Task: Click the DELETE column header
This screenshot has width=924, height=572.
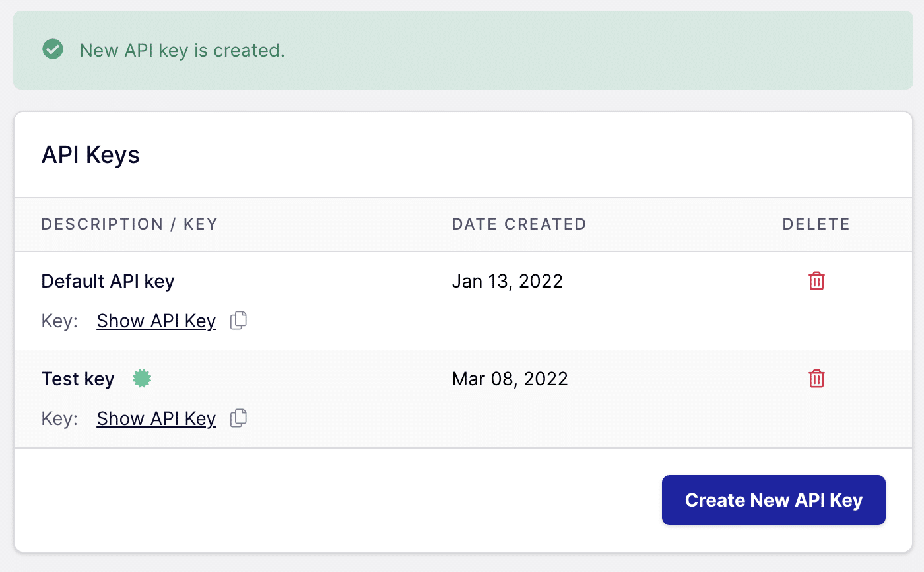Action: point(816,224)
